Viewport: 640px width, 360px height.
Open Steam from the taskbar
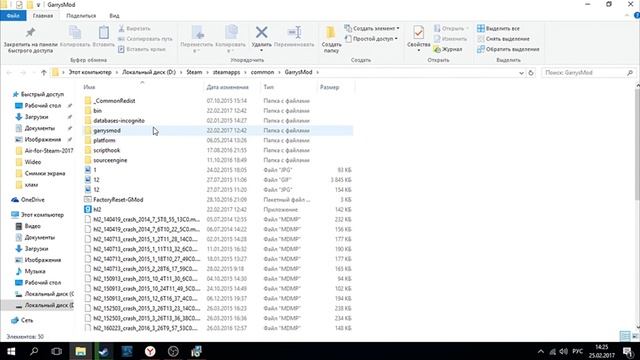click(104, 351)
